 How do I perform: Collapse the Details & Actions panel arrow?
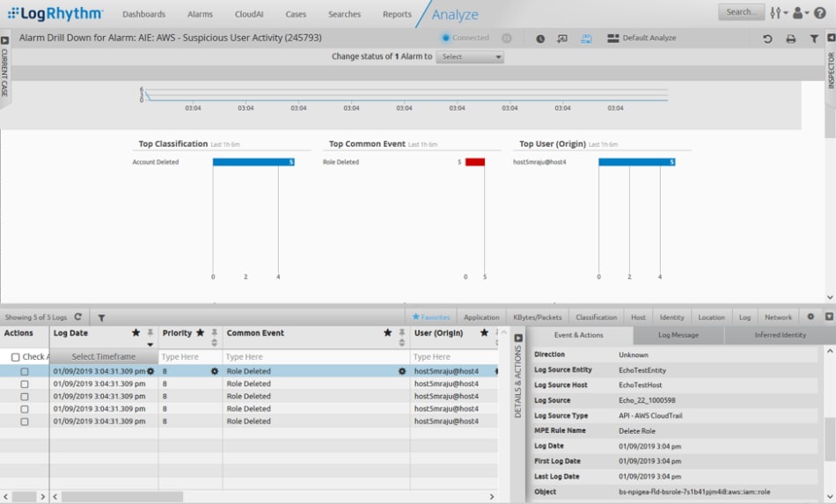pyautogui.click(x=517, y=338)
